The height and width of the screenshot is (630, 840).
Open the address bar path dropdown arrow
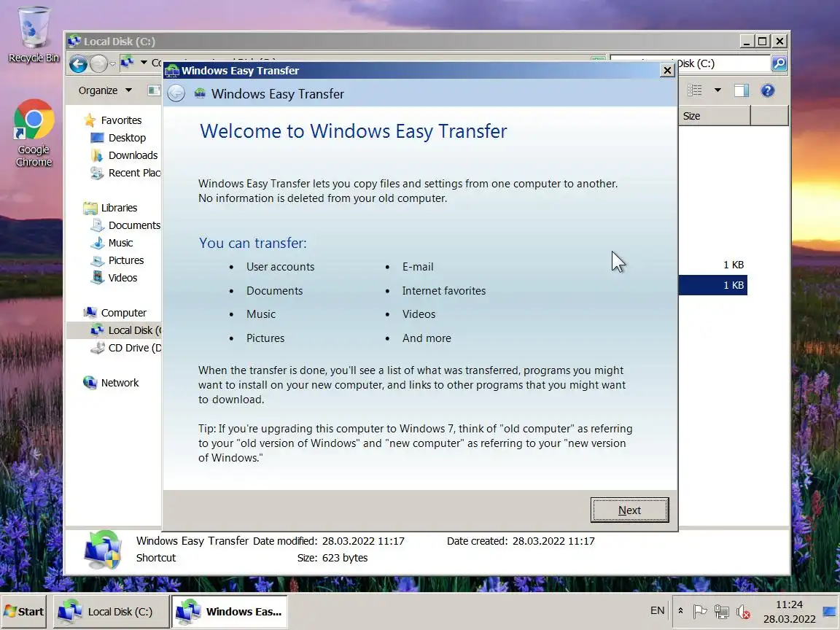click(144, 63)
